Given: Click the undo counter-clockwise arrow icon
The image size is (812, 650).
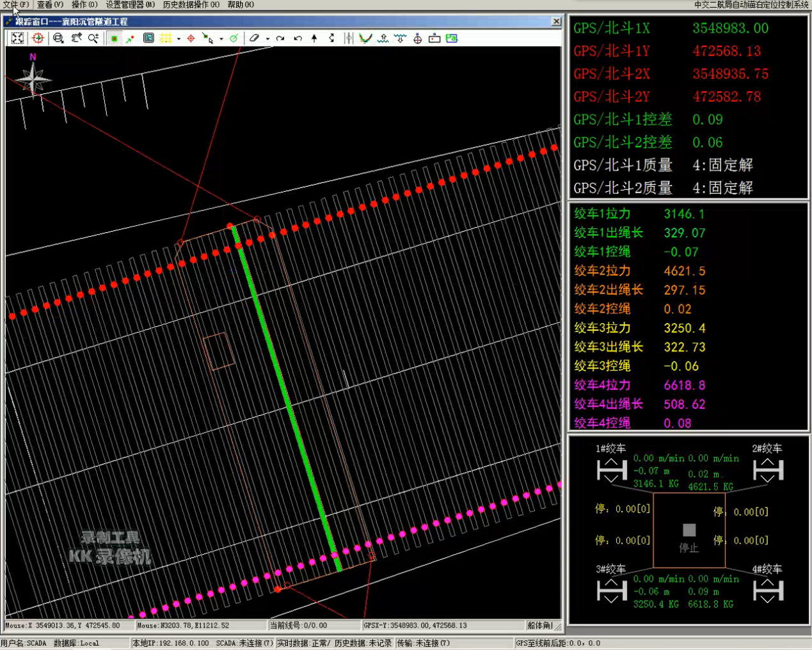Looking at the screenshot, I should [298, 38].
